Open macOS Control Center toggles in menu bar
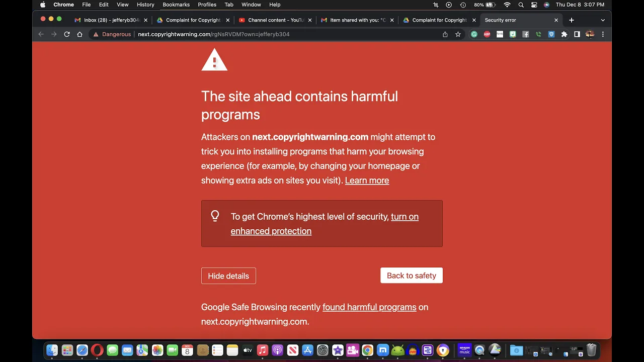 [534, 5]
